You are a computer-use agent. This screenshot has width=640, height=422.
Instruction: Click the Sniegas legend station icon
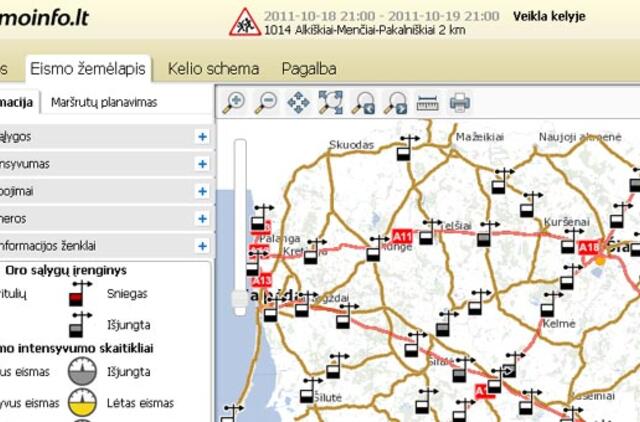(x=79, y=293)
